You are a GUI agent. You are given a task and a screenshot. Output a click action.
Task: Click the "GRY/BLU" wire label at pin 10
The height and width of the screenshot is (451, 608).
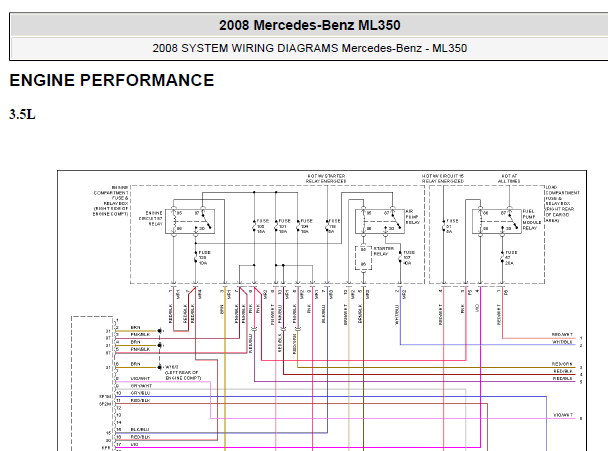click(x=140, y=393)
